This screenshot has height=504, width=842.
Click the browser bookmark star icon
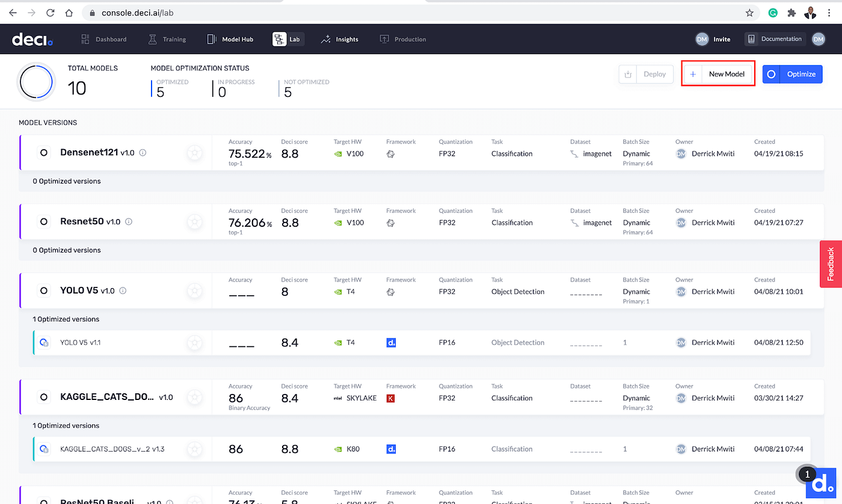tap(749, 13)
